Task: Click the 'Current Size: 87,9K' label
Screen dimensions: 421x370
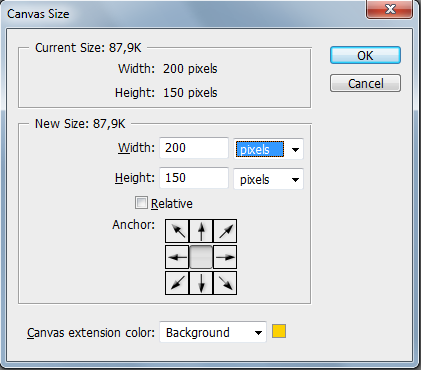Action: coord(88,48)
